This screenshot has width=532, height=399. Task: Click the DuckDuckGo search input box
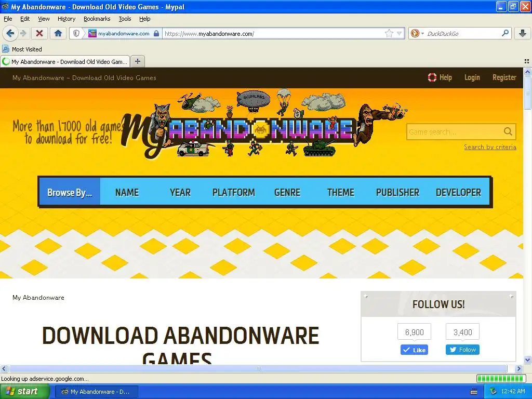tap(463, 33)
